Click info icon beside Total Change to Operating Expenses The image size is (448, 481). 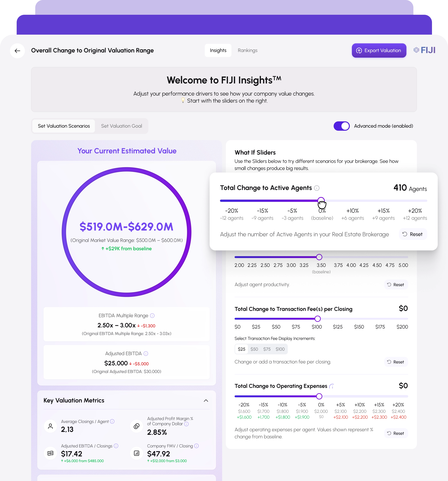click(x=332, y=386)
